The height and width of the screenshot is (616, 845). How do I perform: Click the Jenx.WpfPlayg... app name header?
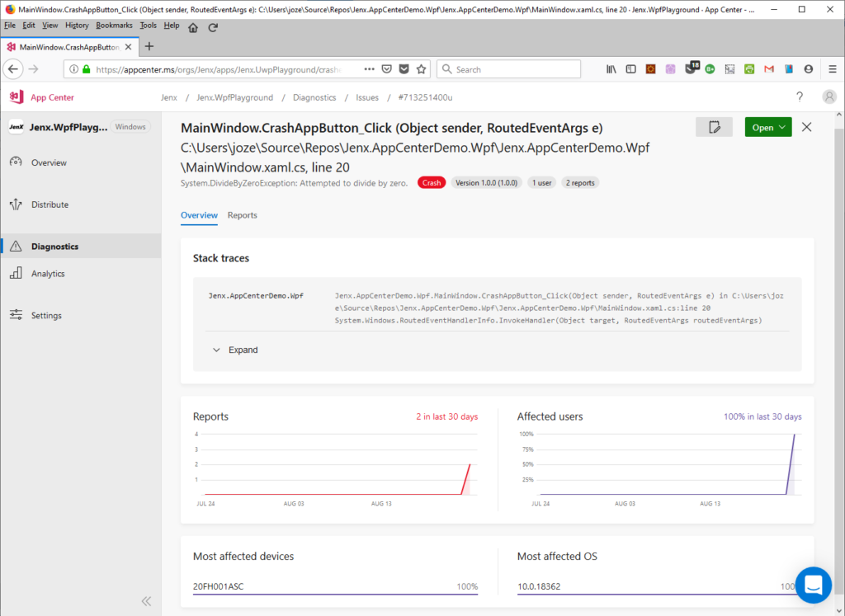tap(68, 127)
